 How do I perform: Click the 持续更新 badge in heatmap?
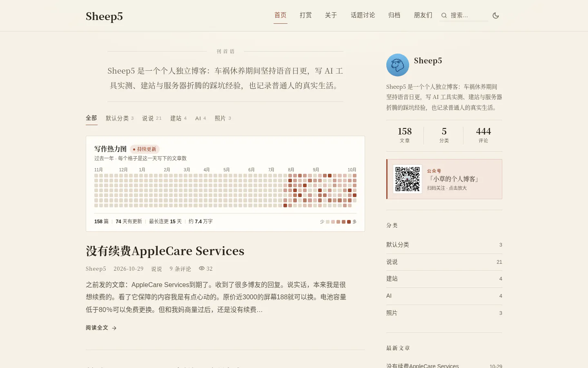tap(145, 149)
